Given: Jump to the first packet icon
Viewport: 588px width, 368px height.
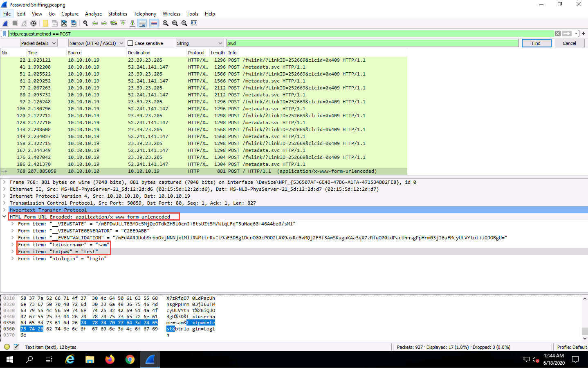Looking at the screenshot, I should click(123, 23).
